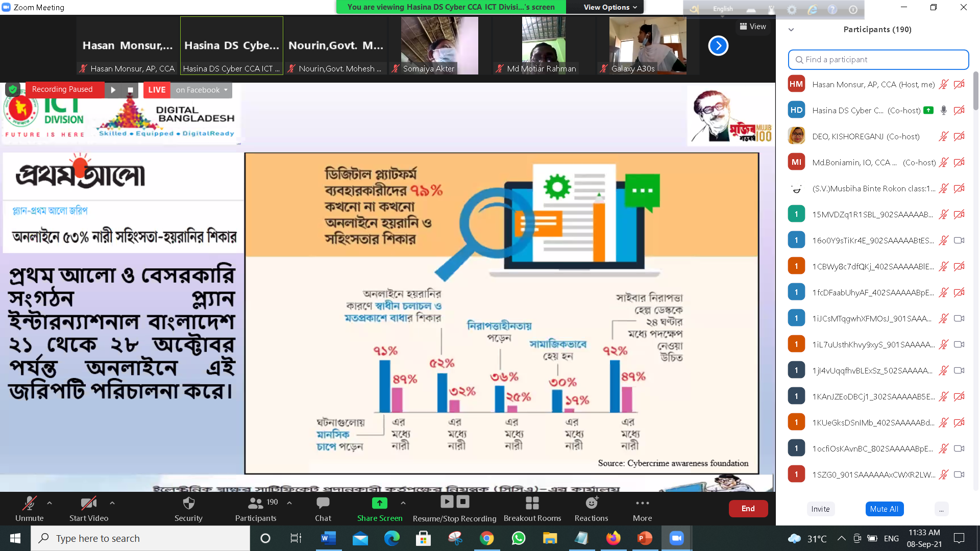The image size is (980, 551).
Task: Open Breakout Rooms
Action: [x=532, y=509]
